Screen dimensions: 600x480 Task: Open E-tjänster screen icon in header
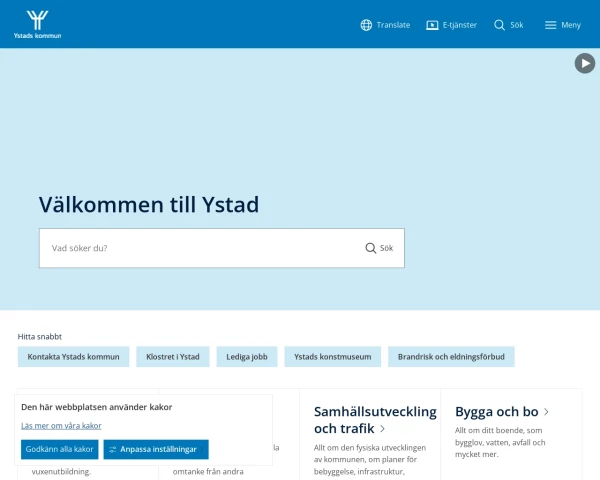coord(432,25)
